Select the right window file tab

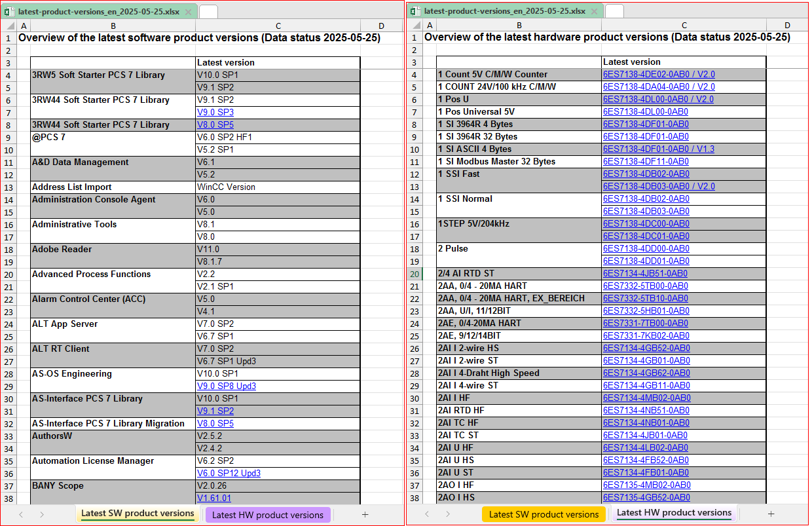tap(504, 12)
